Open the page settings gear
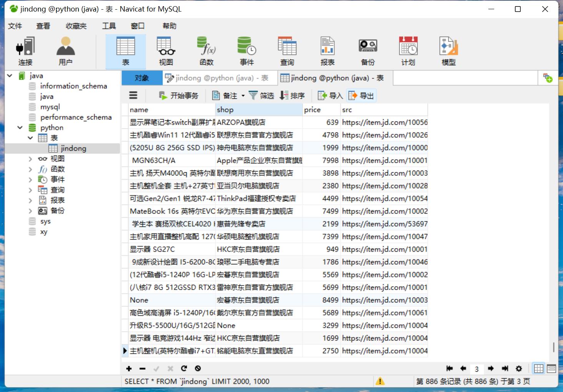Screen dimensions: 563x392 (x=519, y=369)
